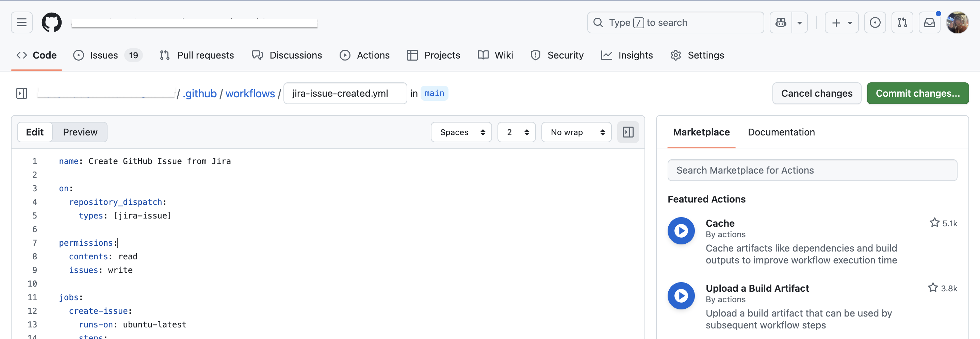Click the jobs: code line
This screenshot has width=980, height=339.
point(71,297)
